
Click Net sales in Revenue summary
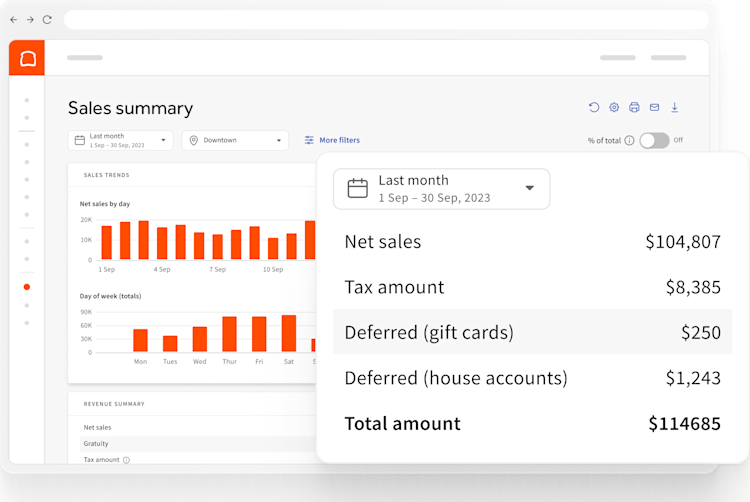97,427
